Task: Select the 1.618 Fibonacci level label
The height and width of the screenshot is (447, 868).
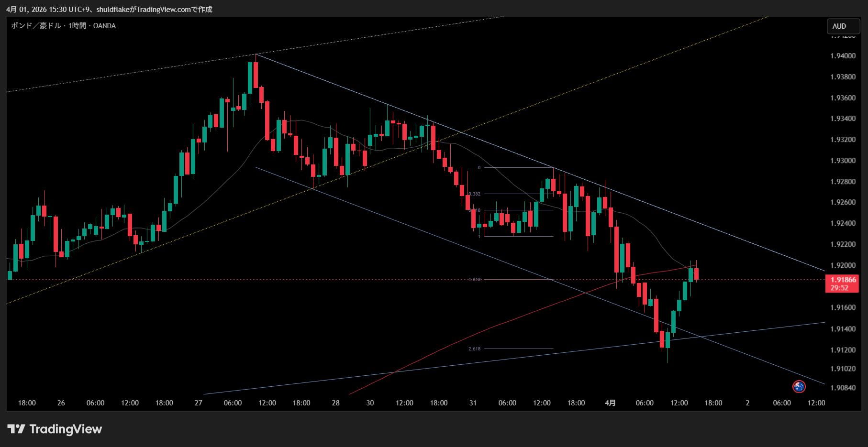Action: click(474, 280)
